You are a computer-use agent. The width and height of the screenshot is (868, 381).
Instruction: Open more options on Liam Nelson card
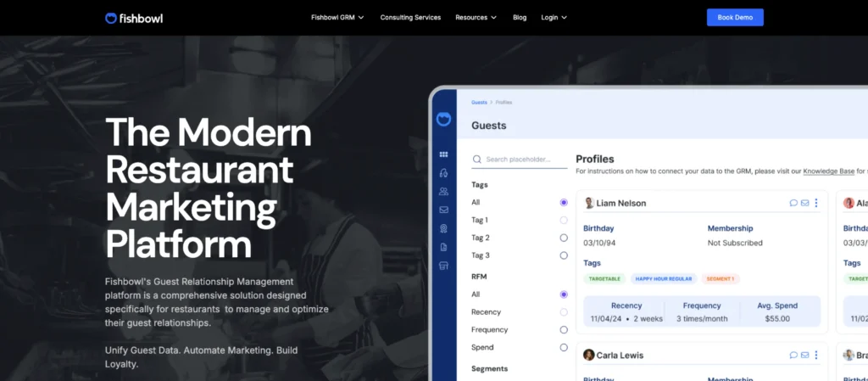tap(816, 204)
